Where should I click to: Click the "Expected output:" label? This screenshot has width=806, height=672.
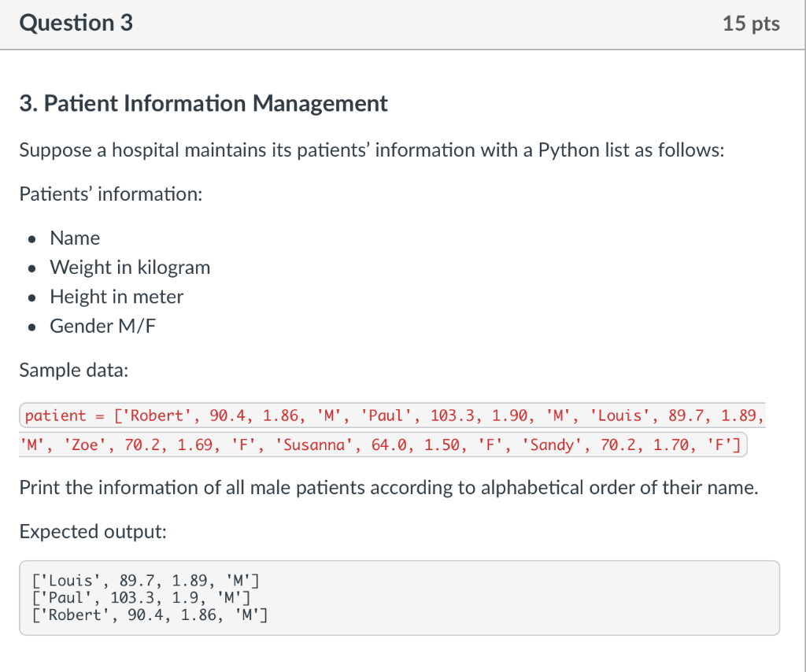pos(93,532)
